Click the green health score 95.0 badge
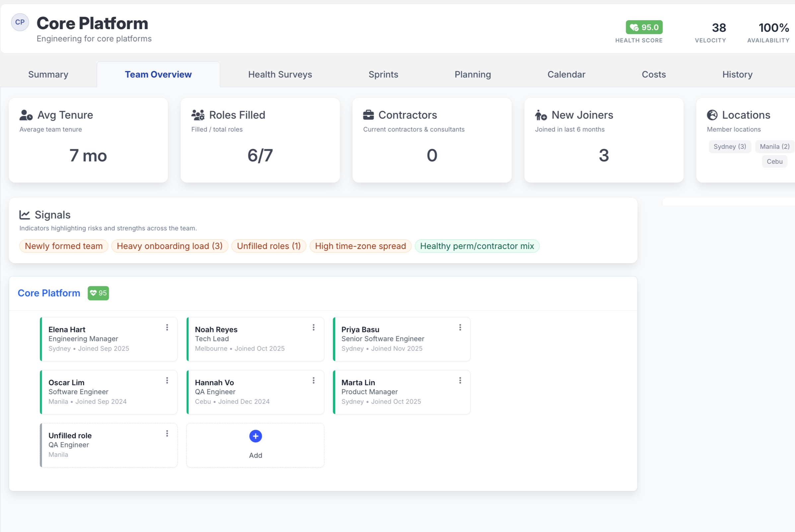Image resolution: width=795 pixels, height=532 pixels. (x=644, y=27)
